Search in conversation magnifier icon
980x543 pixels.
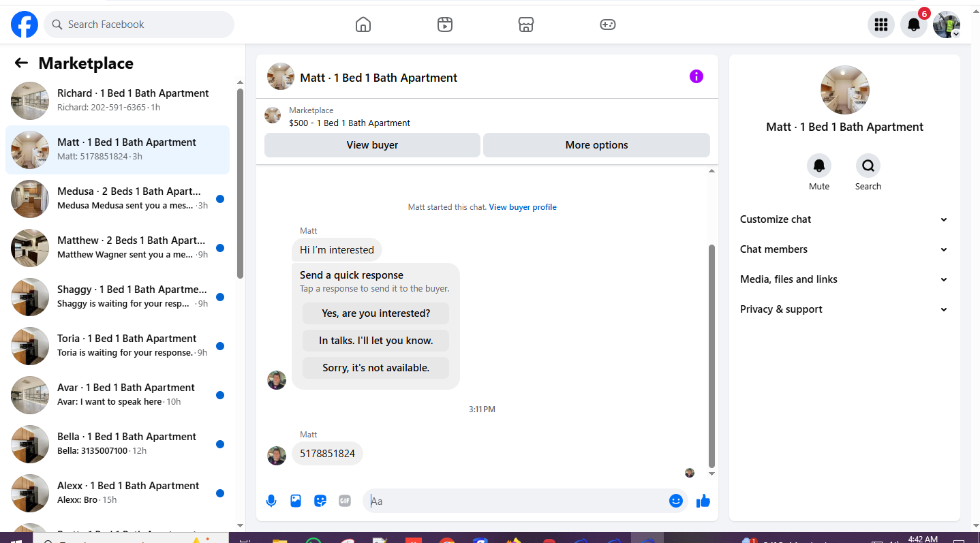tap(868, 166)
